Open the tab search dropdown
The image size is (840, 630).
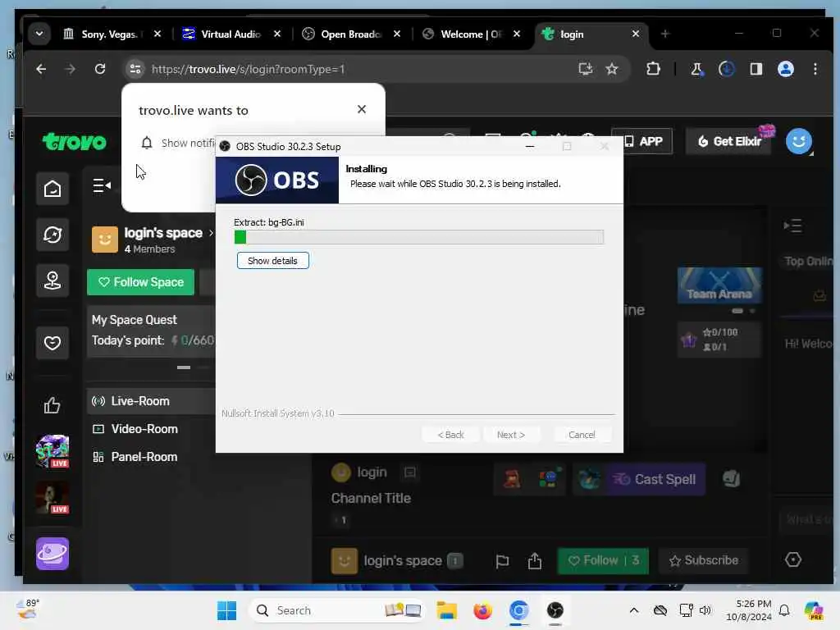pos(39,34)
